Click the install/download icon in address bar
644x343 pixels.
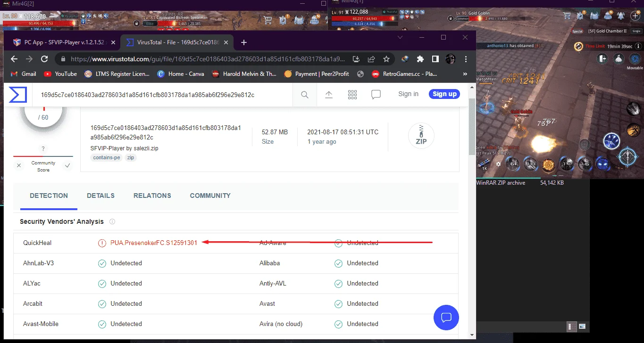[x=356, y=59]
